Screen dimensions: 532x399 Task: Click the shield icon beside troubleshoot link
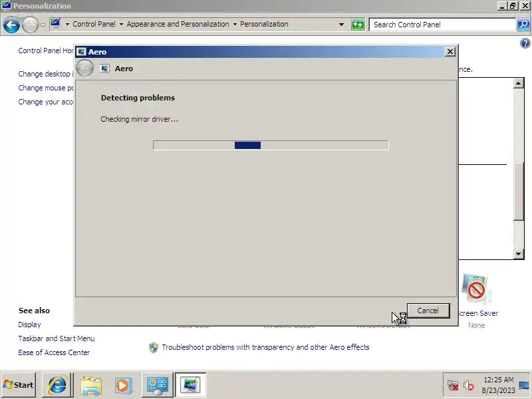pyautogui.click(x=154, y=347)
